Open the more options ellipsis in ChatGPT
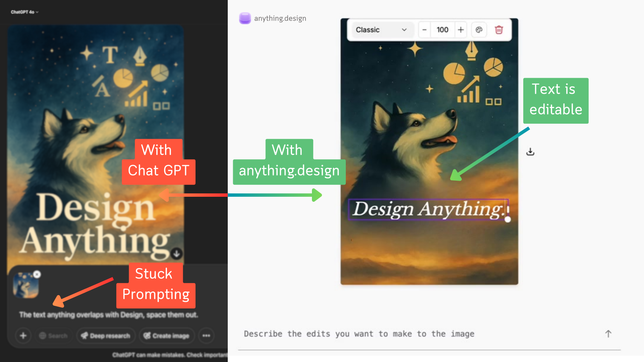Screen dimensions: 644x362 point(206,336)
